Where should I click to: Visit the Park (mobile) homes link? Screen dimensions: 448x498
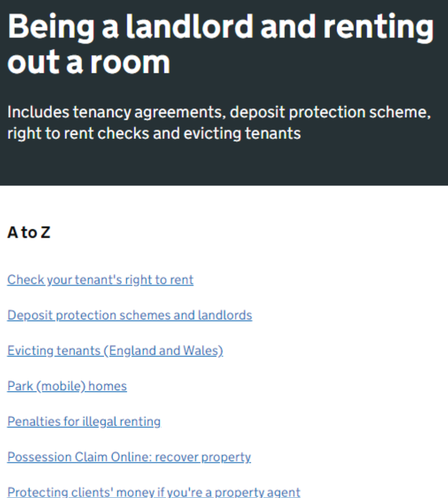[67, 386]
